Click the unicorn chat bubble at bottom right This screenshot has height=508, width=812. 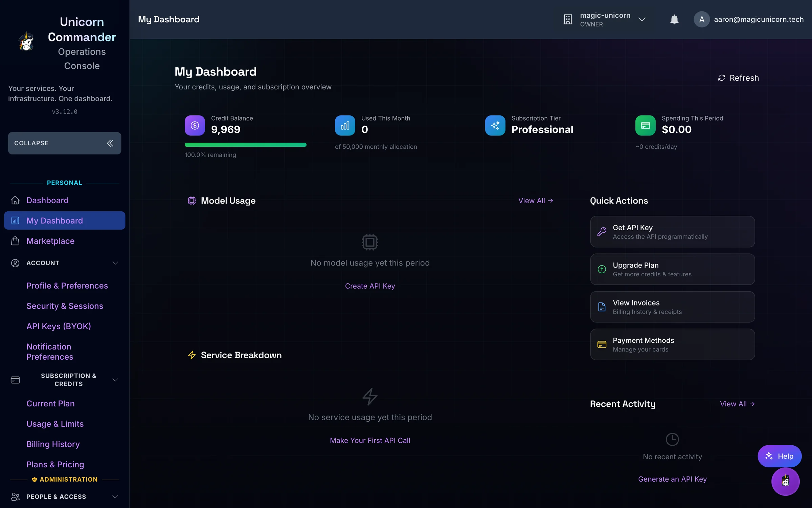[786, 482]
